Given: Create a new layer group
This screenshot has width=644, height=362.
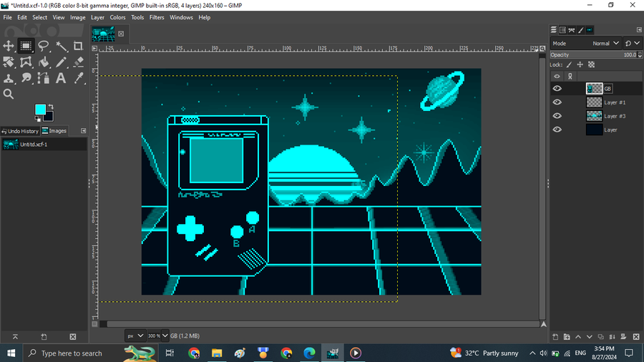Looking at the screenshot, I should (x=567, y=336).
